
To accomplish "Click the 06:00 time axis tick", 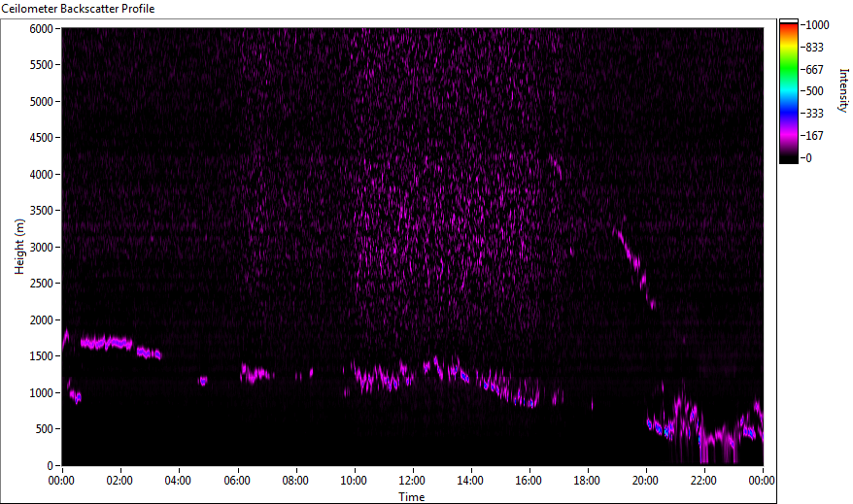I will 237,481.
